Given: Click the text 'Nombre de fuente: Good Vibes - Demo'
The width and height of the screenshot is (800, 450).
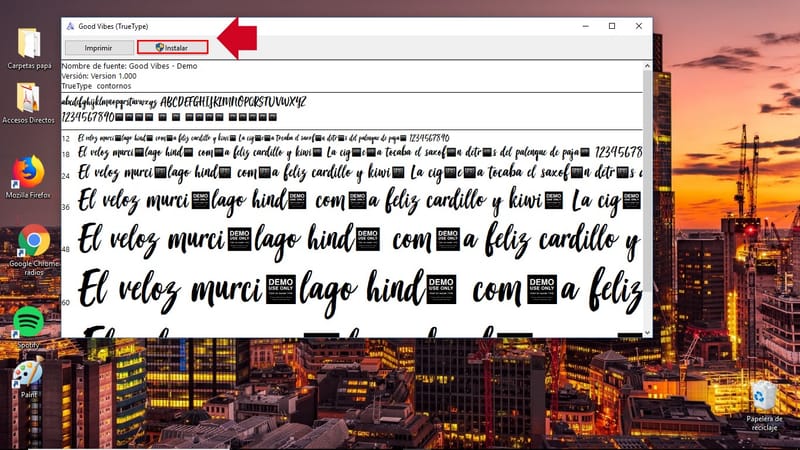Looking at the screenshot, I should (129, 66).
